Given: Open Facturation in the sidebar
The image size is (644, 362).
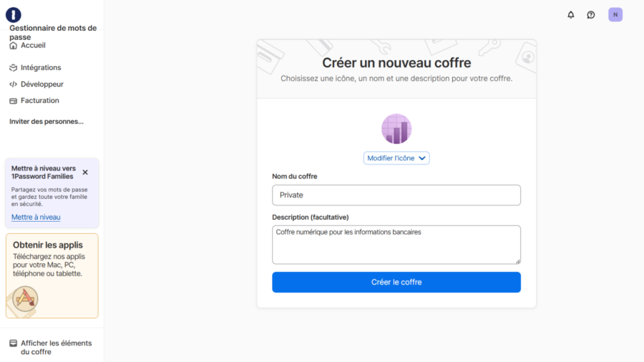Looking at the screenshot, I should tap(40, 101).
